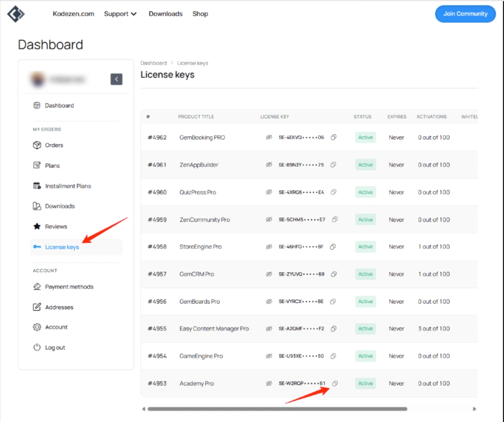Click the Kodezen diamond logo
504x422 pixels.
pos(16,14)
